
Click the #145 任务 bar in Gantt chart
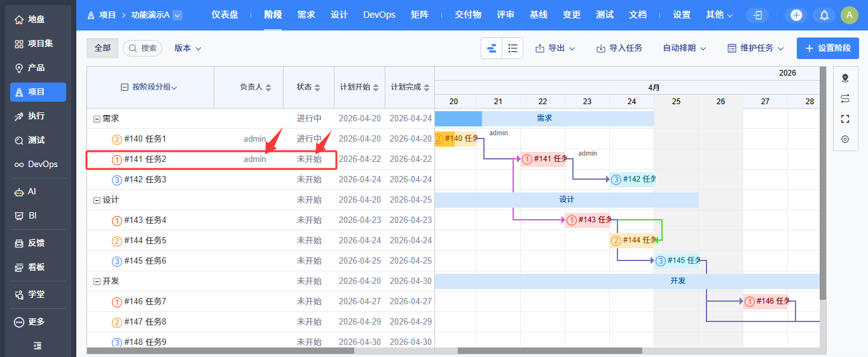677,261
